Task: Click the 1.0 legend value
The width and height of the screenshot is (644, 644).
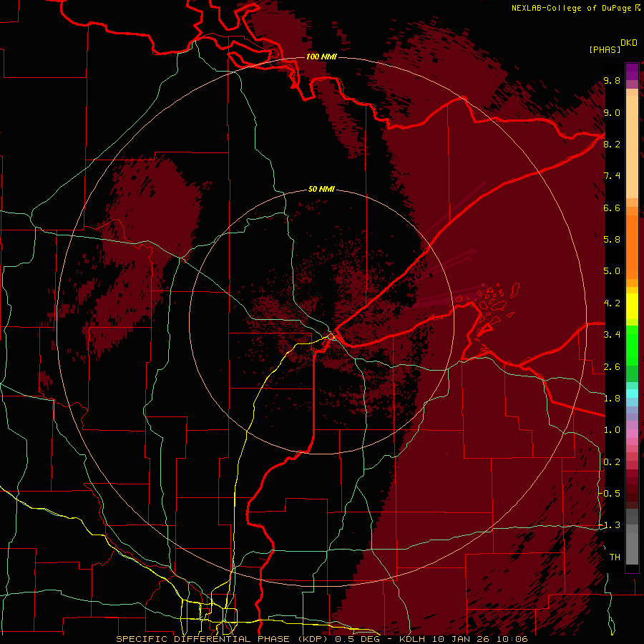Action: [x=612, y=430]
